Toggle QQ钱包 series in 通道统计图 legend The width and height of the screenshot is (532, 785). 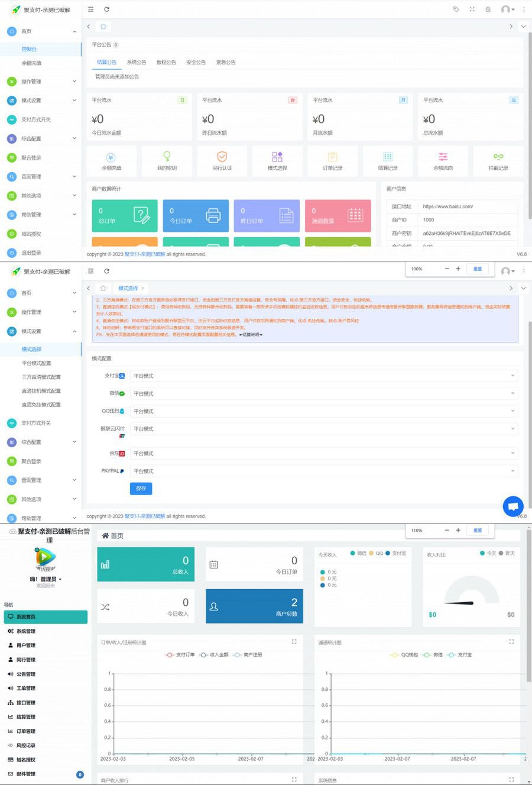[x=404, y=655]
